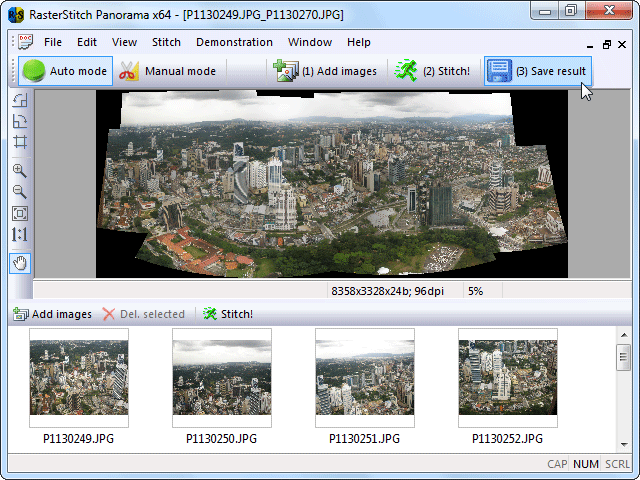Switch to Auto mode
The image size is (640, 480).
65,71
